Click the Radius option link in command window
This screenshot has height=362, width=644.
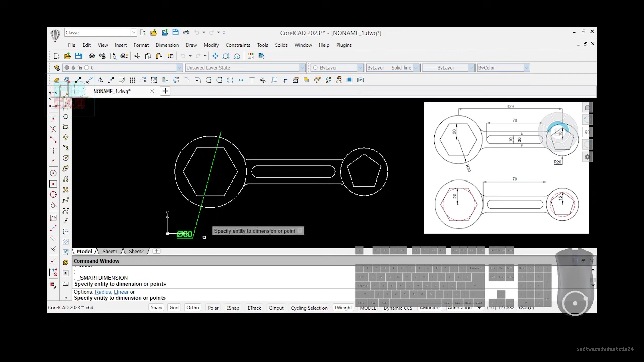pyautogui.click(x=103, y=292)
